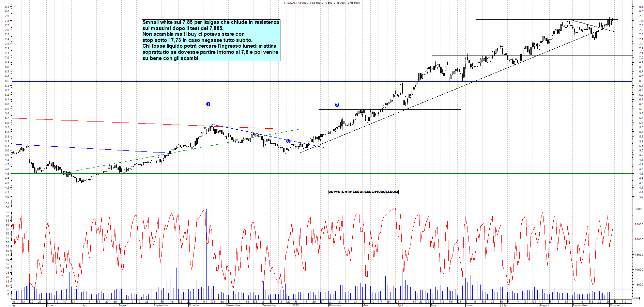Click the March label on the time axis

point(366,305)
